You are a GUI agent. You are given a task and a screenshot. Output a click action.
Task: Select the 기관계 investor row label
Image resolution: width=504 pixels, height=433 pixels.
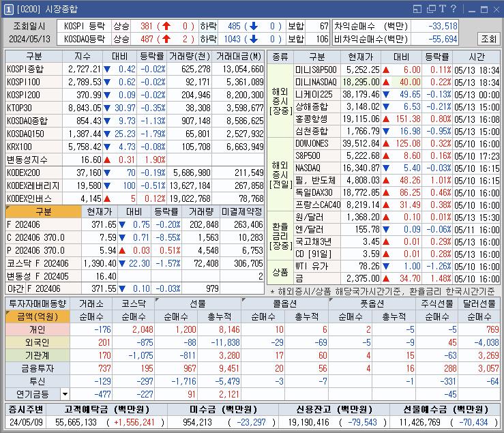pyautogui.click(x=38, y=355)
